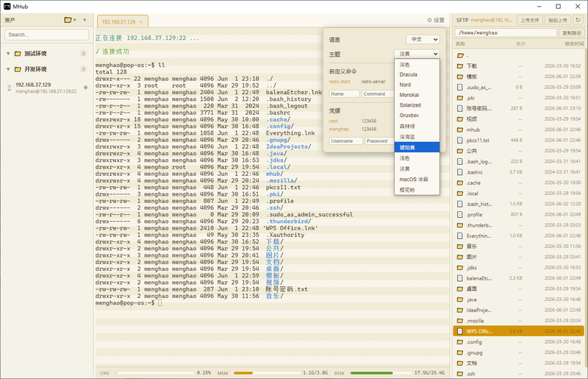Click the DISK usage bar
The width and height of the screenshot is (588, 379).
(x=381, y=373)
